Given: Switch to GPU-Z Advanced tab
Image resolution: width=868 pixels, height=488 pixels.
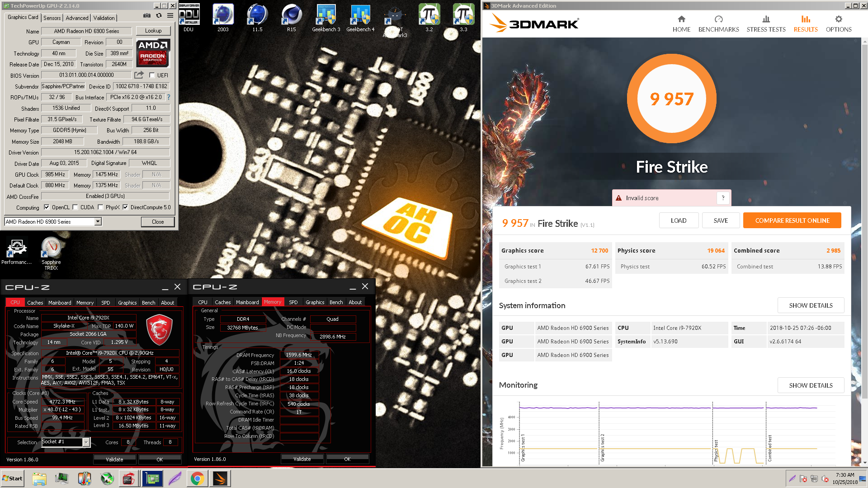Looking at the screenshot, I should point(77,18).
